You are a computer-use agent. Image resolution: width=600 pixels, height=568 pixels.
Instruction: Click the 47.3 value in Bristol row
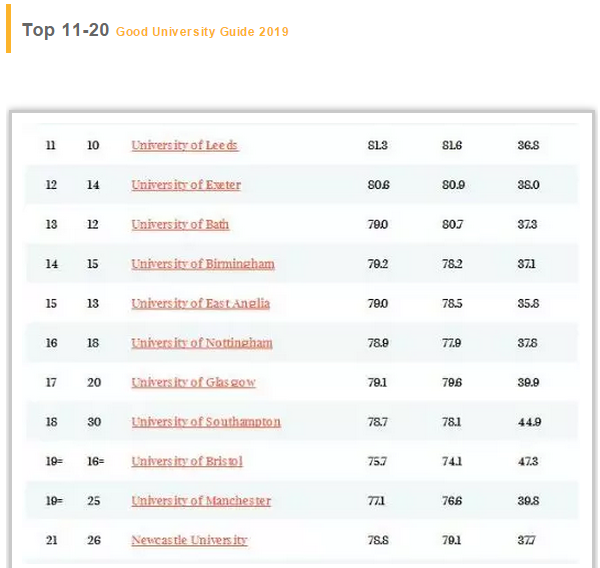[x=527, y=461]
